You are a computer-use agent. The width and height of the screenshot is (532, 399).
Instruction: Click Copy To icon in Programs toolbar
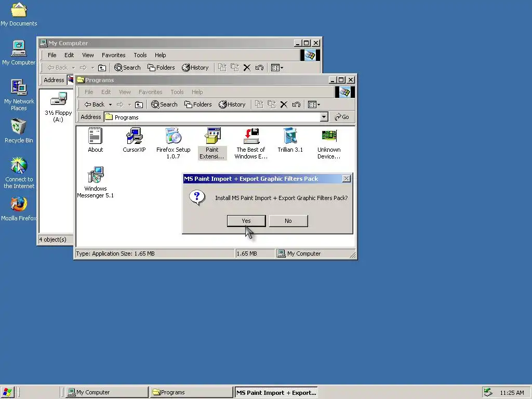(x=271, y=104)
